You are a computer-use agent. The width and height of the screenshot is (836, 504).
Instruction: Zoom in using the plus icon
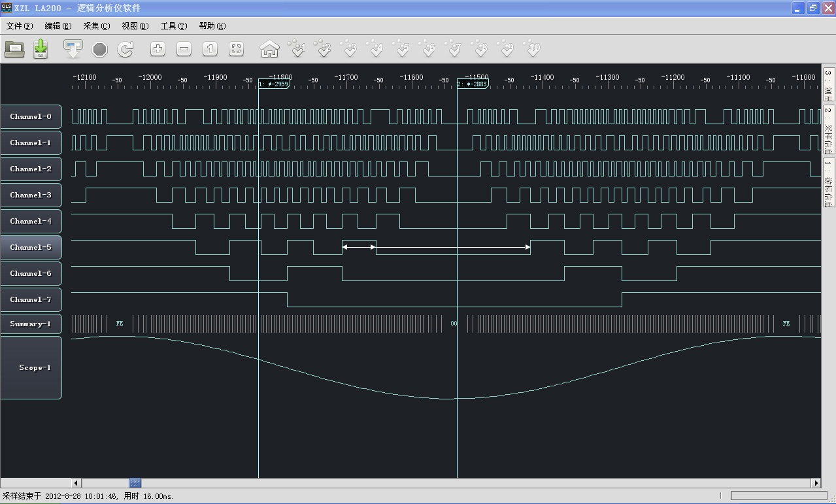click(158, 49)
